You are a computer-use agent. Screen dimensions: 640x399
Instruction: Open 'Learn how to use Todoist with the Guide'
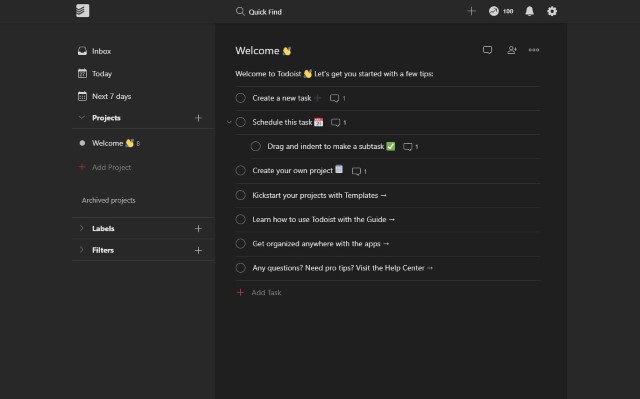pyautogui.click(x=324, y=219)
